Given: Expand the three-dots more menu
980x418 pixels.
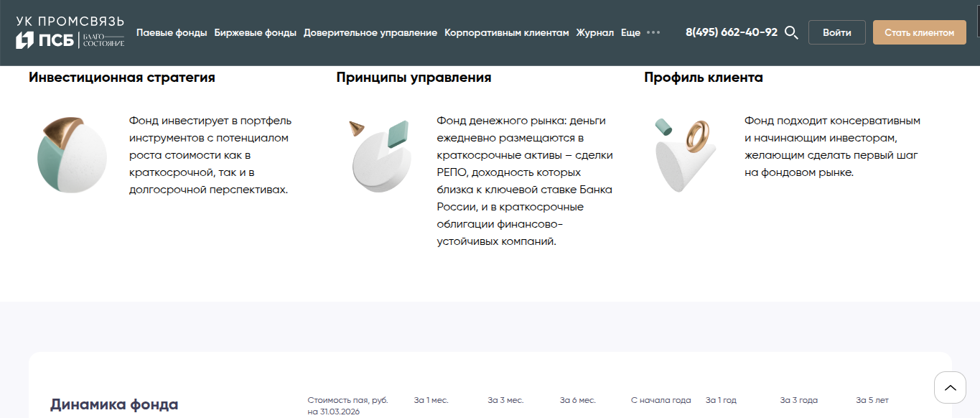Looking at the screenshot, I should (653, 32).
